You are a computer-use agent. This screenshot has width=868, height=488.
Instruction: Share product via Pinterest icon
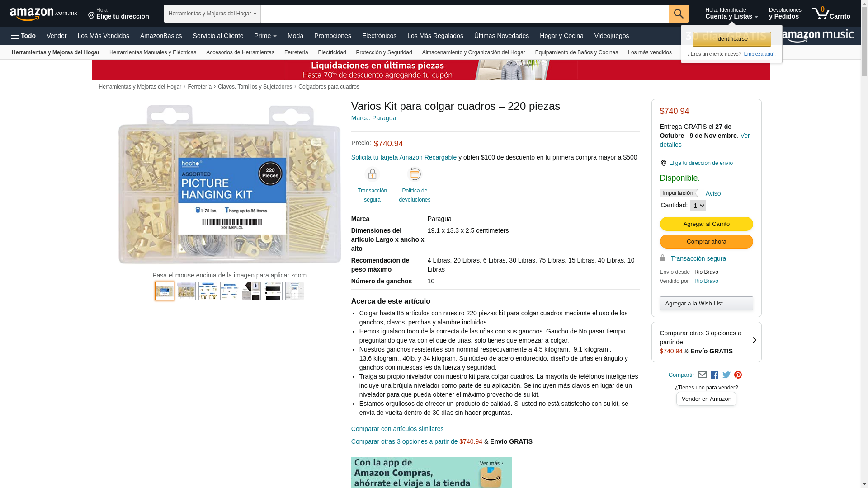(738, 375)
